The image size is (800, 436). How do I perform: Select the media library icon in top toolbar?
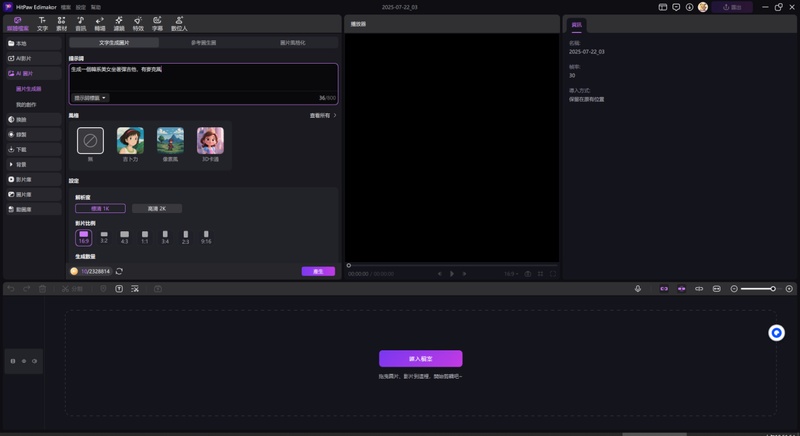[x=17, y=23]
